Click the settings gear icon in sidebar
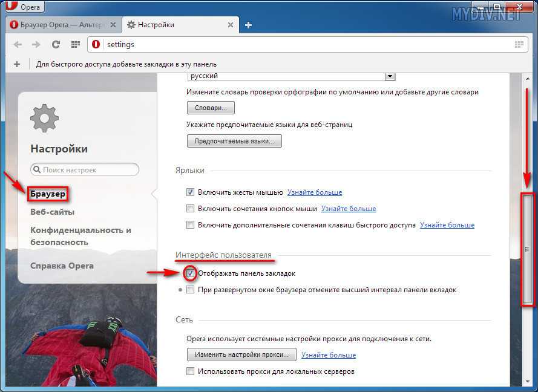This screenshot has width=538, height=392. [x=44, y=119]
